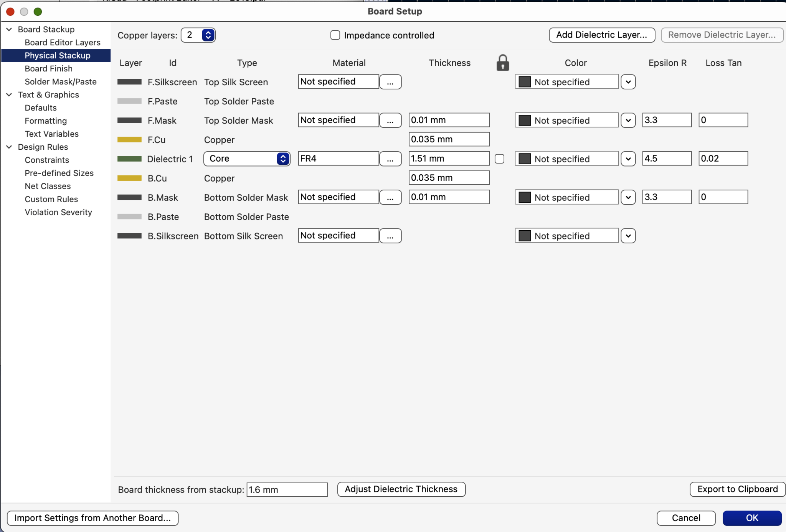Screen dimensions: 786x532
Task: Click Dielectric 1 color swatch
Action: tap(525, 159)
